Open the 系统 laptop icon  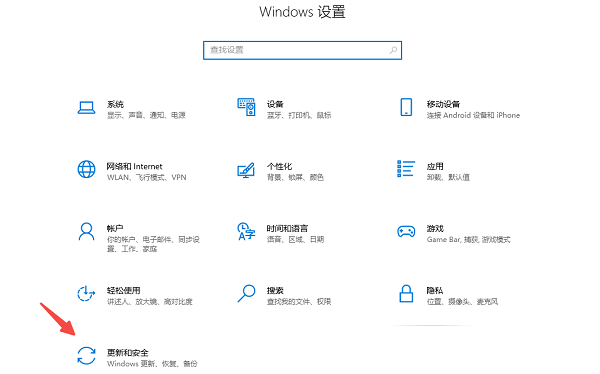[x=86, y=108]
